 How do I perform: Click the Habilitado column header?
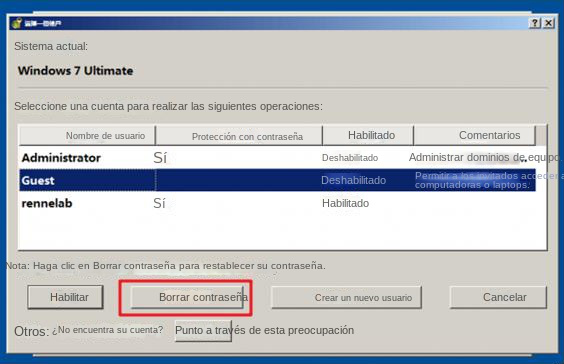point(368,136)
